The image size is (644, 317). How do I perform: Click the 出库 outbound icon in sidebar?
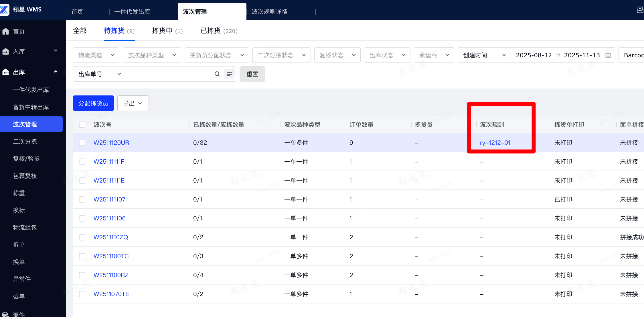(6, 72)
